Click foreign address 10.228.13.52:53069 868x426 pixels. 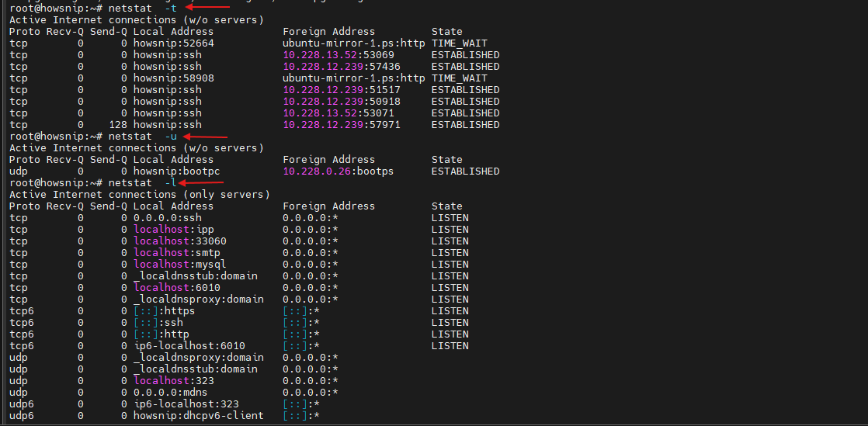click(x=339, y=55)
